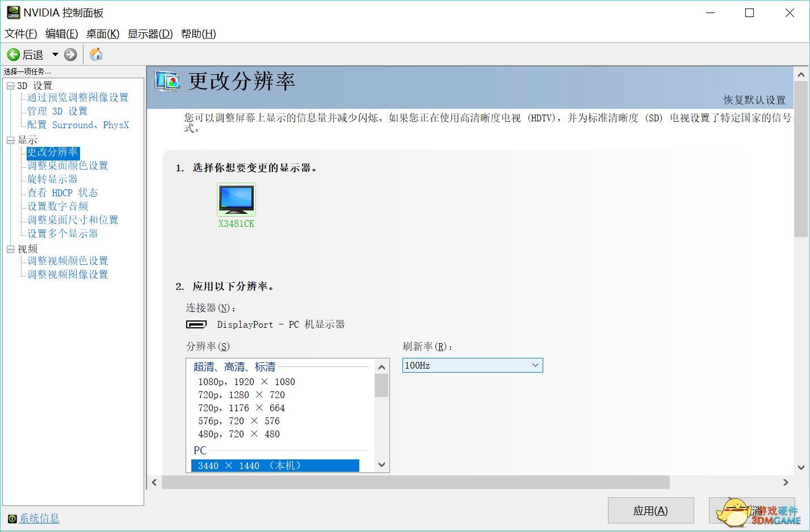Collapse the 视频 tree node
The height and width of the screenshot is (532, 810).
click(10, 249)
